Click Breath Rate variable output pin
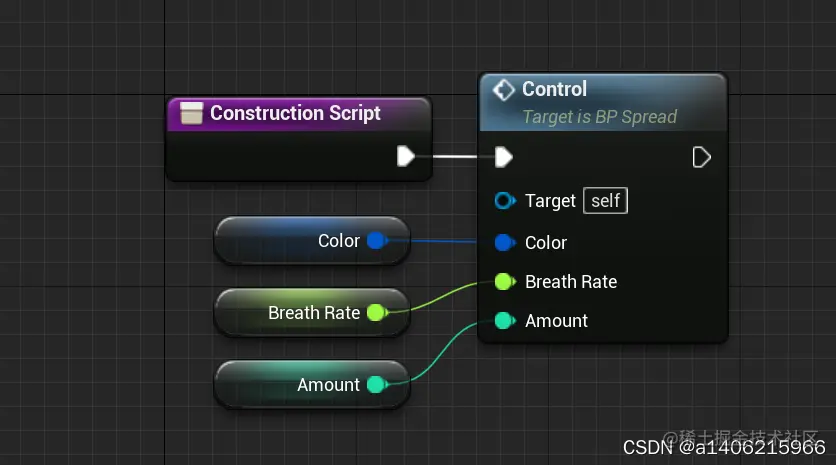 [x=376, y=313]
